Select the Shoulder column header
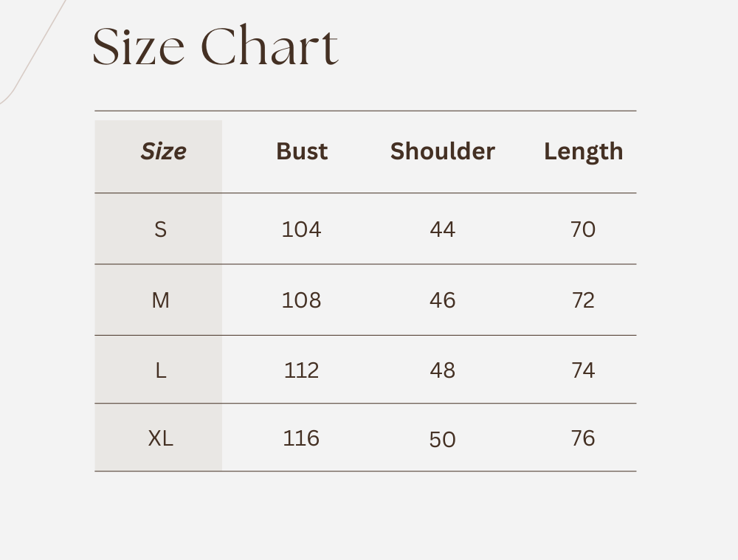 coord(442,151)
